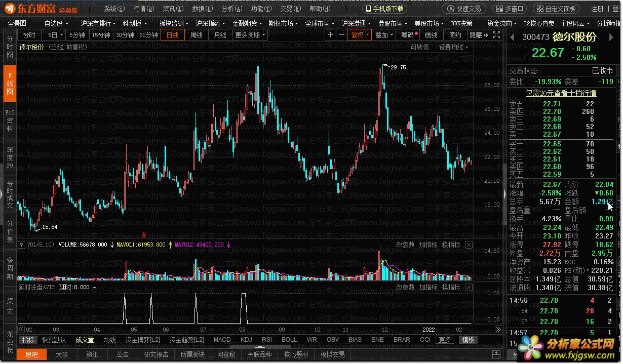Close the VOL indicator panel

(x=469, y=245)
